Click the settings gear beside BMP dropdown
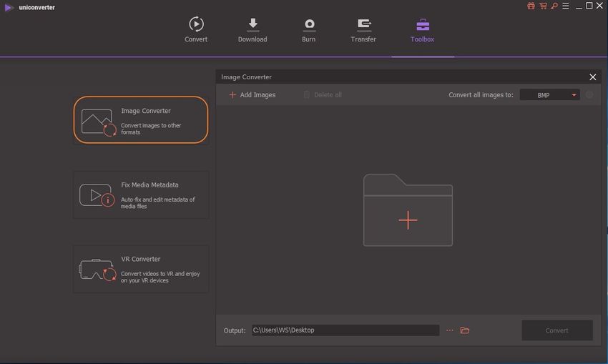This screenshot has width=608, height=364. click(589, 94)
